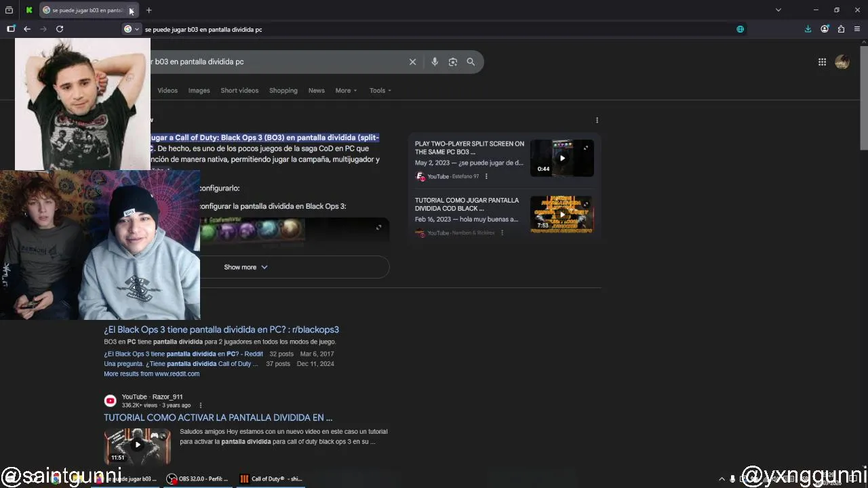Click the page scrollbar thumb

(863, 98)
